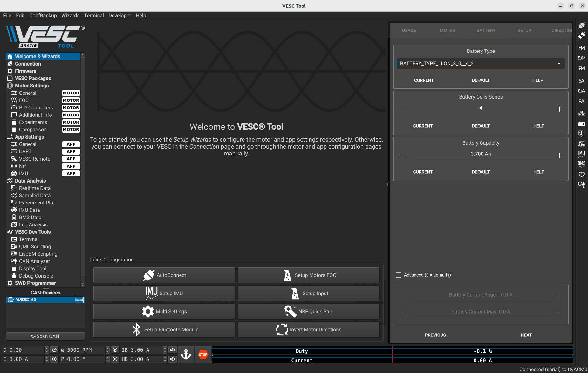Open the ConfBackup menu
Screen dimensions: 588x373
[43, 15]
